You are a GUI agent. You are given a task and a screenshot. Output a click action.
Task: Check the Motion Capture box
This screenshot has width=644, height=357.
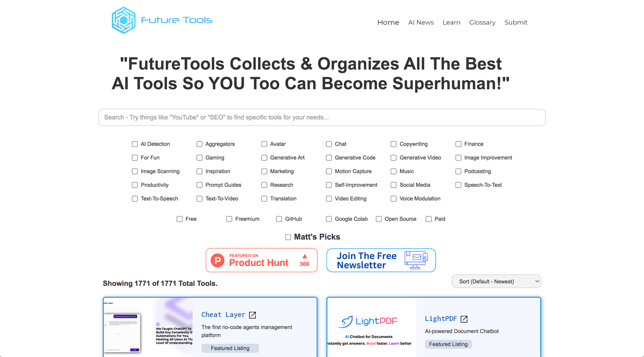coord(329,171)
